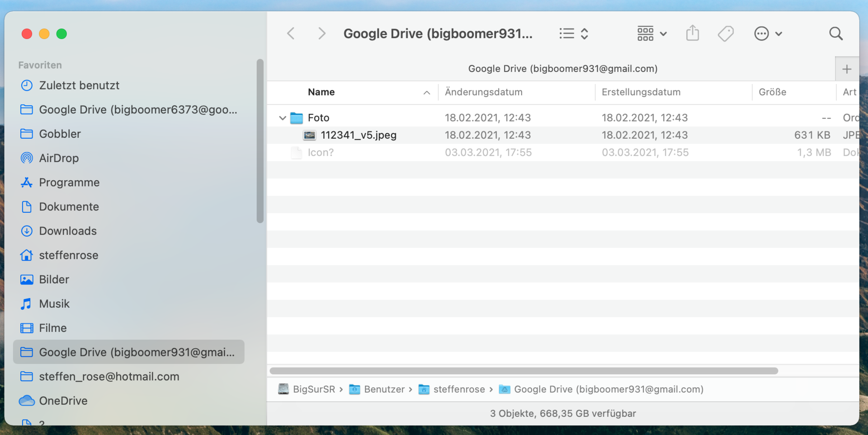This screenshot has height=435, width=868.
Task: Click the horizontal scrollbar under file list
Action: pos(524,371)
